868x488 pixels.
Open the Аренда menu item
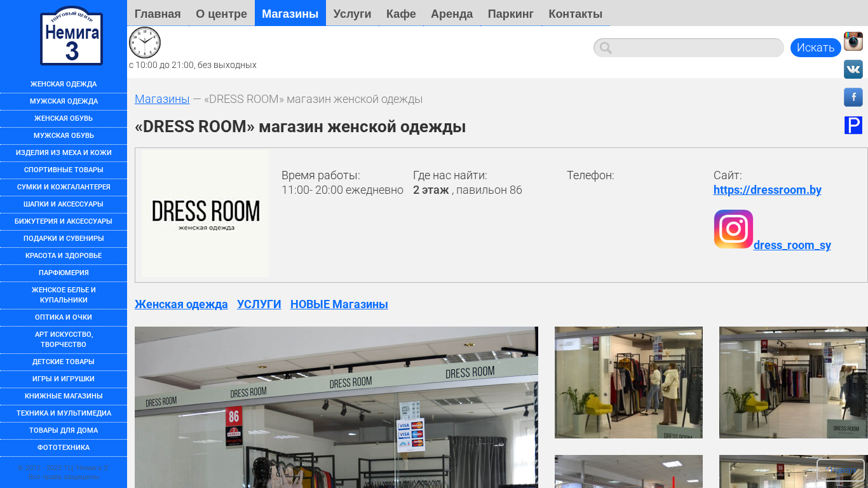[x=452, y=13]
